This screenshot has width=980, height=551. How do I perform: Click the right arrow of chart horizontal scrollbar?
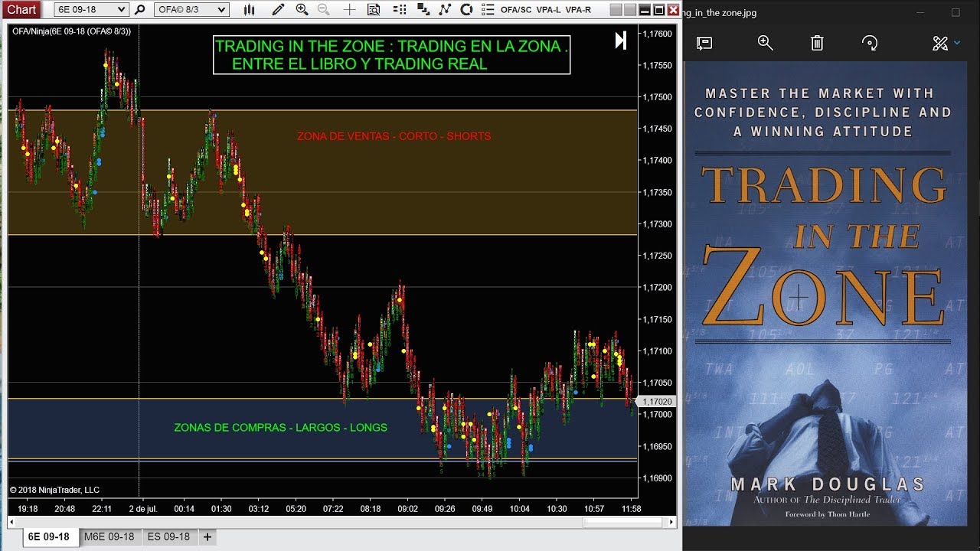pos(671,523)
